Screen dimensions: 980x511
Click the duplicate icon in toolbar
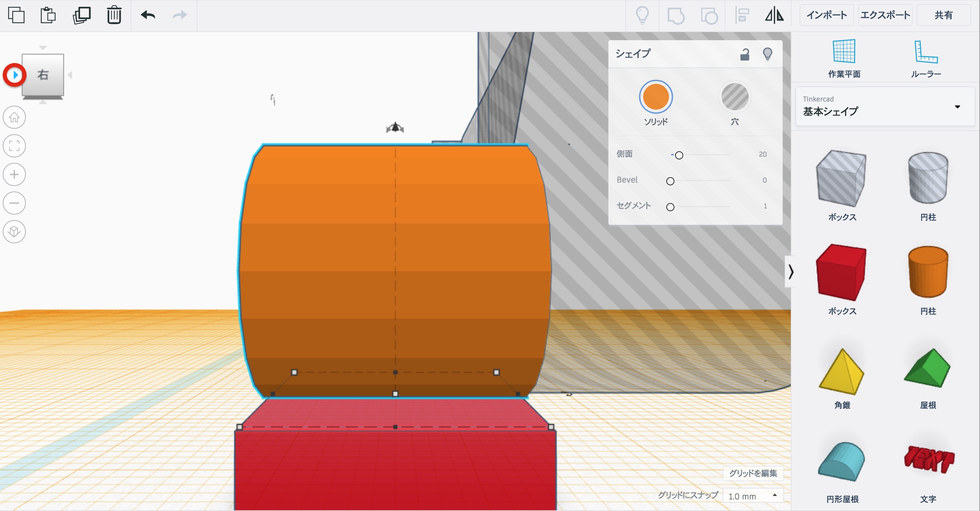pyautogui.click(x=81, y=15)
